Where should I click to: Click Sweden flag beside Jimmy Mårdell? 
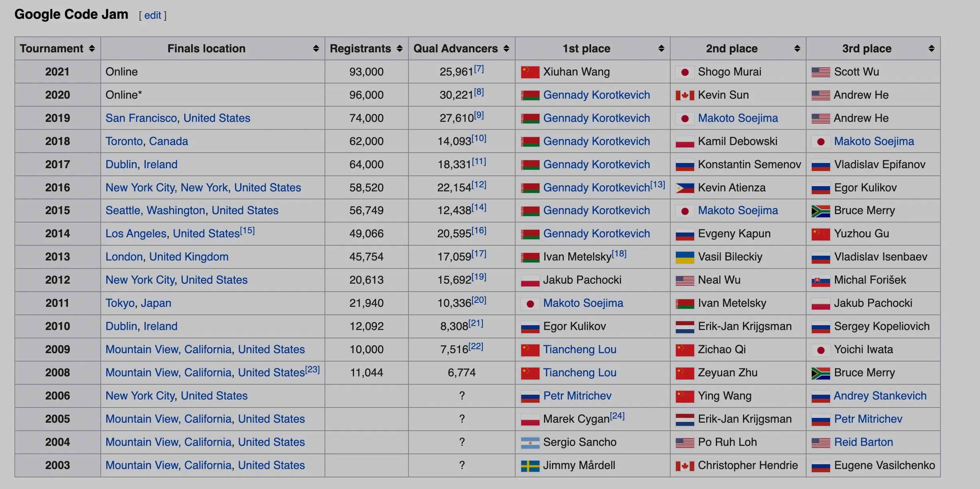pyautogui.click(x=530, y=466)
